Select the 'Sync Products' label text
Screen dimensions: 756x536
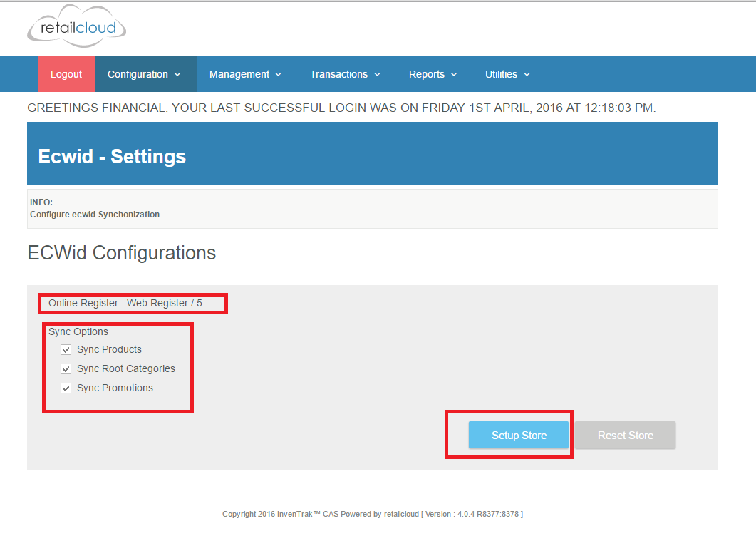[x=110, y=349]
